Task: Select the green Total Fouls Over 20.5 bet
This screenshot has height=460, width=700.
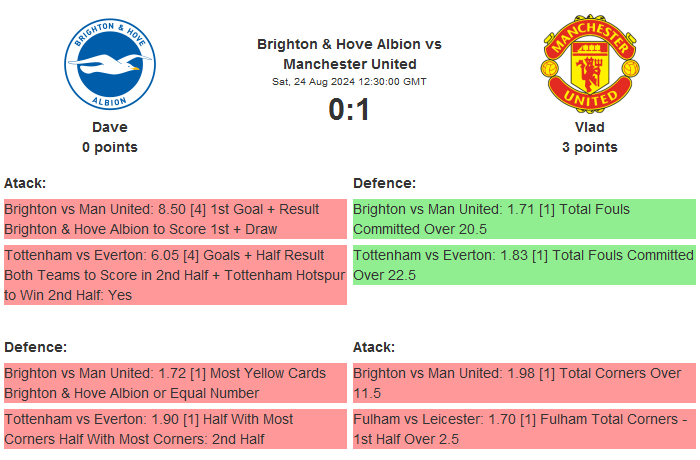Action: pyautogui.click(x=523, y=219)
